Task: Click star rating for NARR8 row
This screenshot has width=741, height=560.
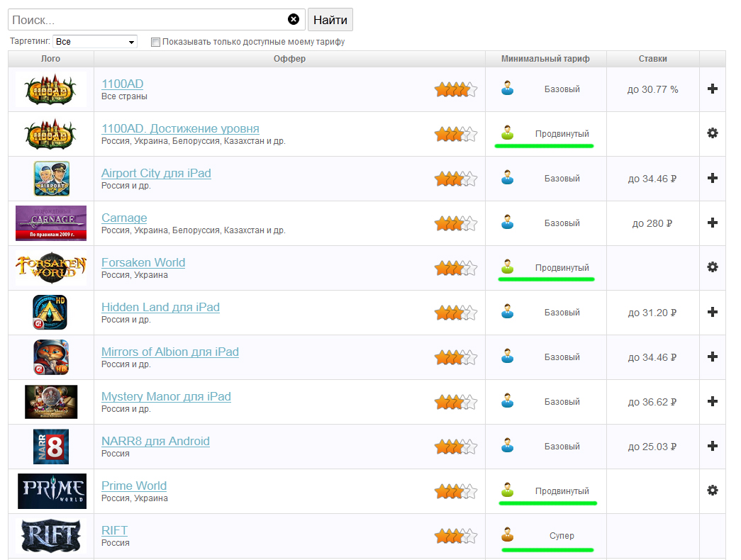Action: tap(456, 447)
